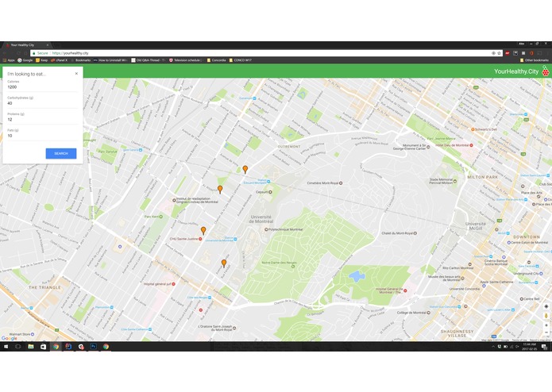Open the CONCO W17 bookmarks folder
This screenshot has height=392, width=552.
tap(240, 60)
